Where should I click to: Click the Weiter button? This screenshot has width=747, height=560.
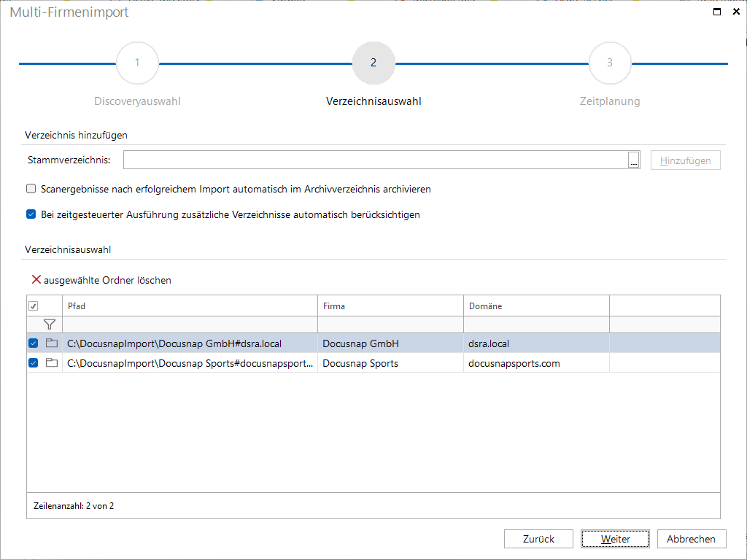615,539
